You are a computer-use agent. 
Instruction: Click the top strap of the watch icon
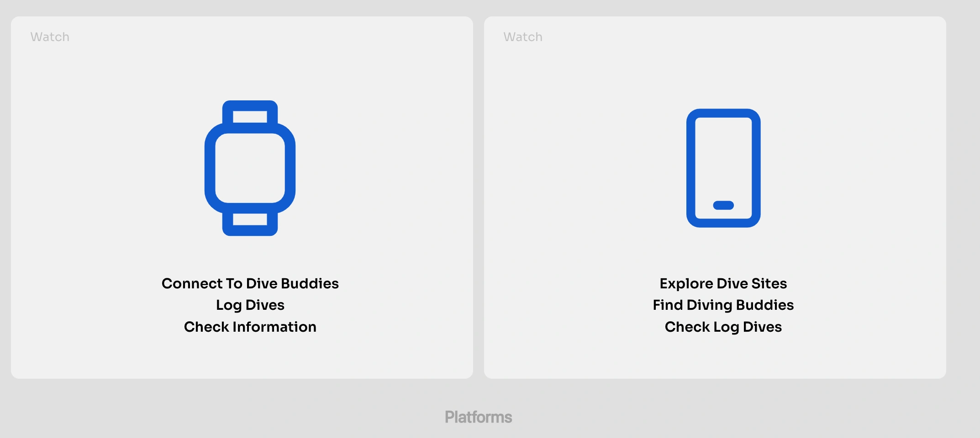(x=250, y=112)
